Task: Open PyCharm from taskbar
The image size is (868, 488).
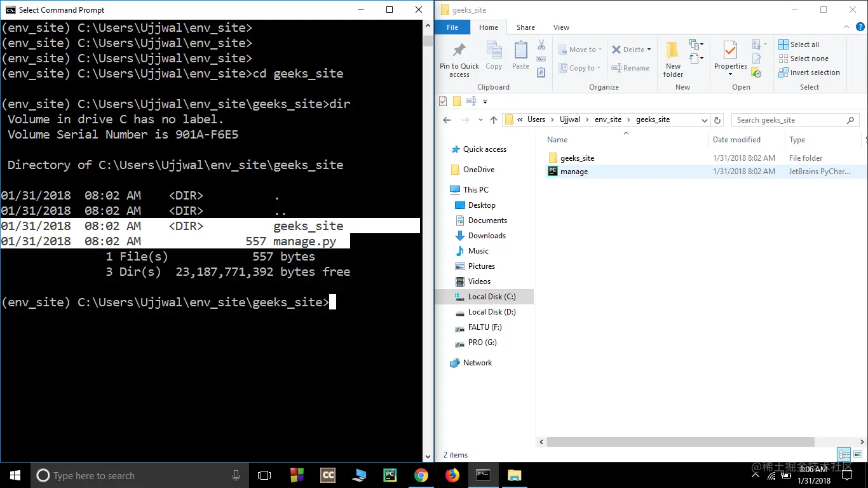Action: tap(390, 475)
